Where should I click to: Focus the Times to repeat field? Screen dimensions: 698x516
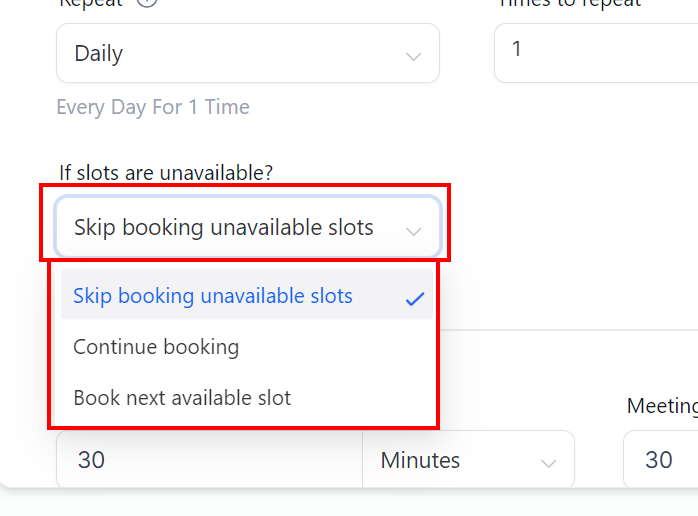point(596,53)
